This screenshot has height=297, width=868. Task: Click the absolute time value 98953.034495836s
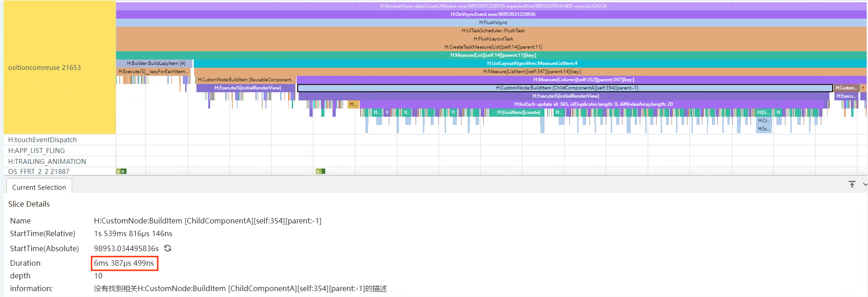(x=126, y=248)
